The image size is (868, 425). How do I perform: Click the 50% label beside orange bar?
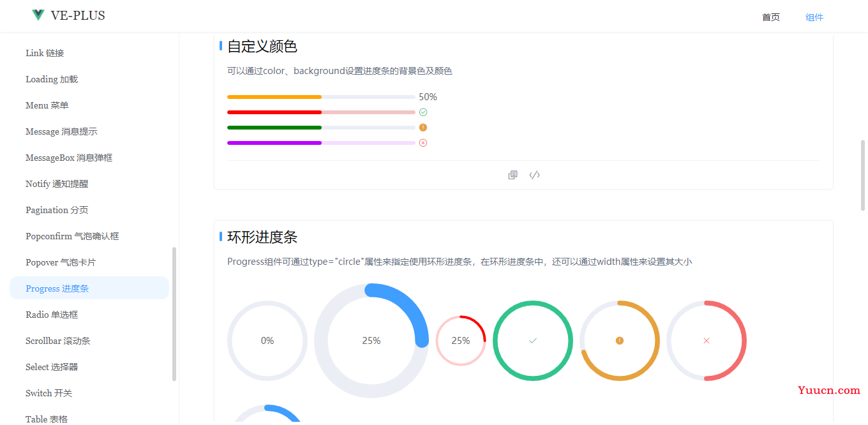tap(428, 97)
